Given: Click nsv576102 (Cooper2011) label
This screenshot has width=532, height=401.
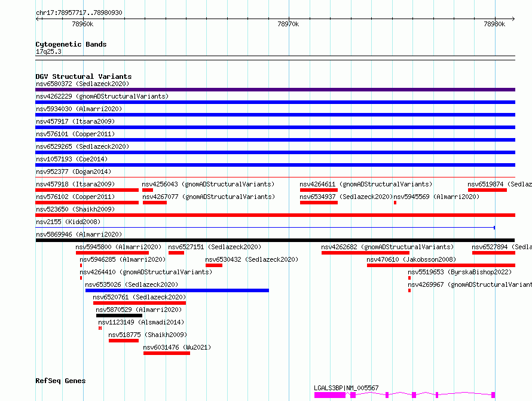Looking at the screenshot, I should pos(75,197).
